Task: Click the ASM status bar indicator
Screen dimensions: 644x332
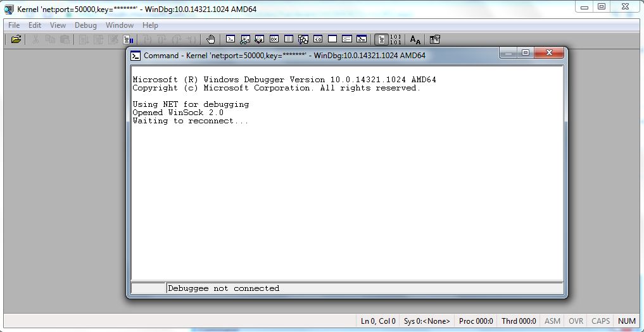Action: click(552, 321)
